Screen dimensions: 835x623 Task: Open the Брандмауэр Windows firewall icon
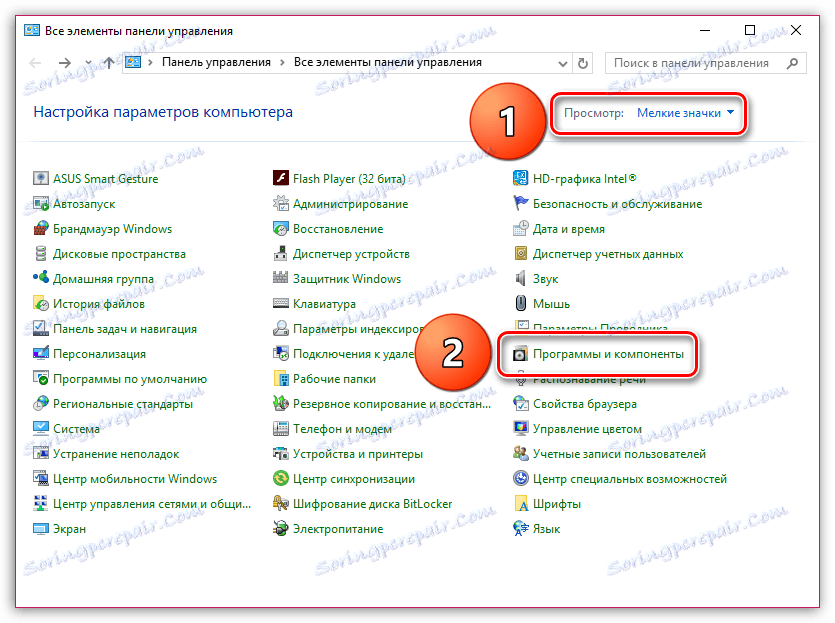[40, 228]
